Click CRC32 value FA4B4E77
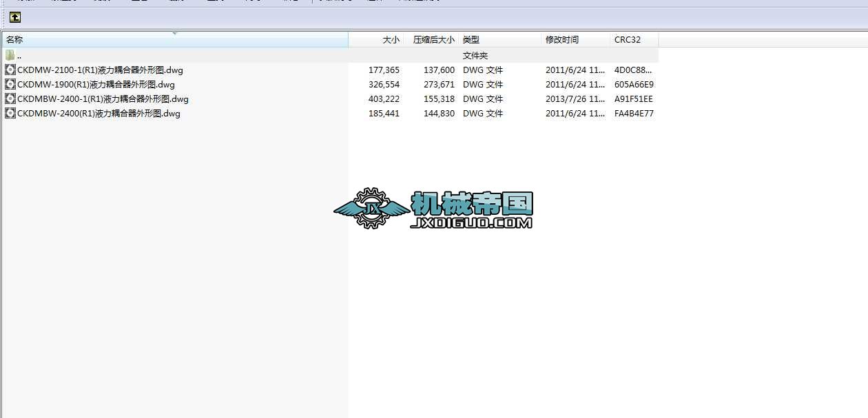Image resolution: width=868 pixels, height=418 pixels. 634,113
